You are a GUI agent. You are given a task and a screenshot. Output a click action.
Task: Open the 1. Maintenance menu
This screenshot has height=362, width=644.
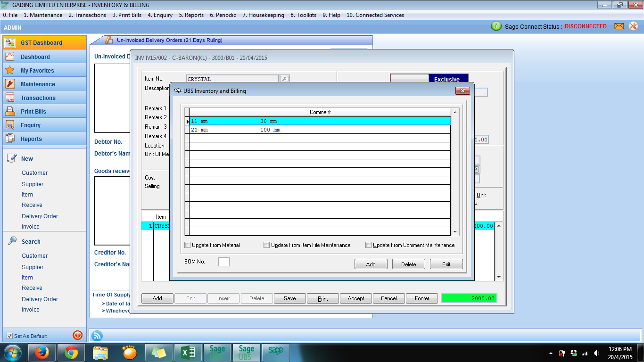(x=43, y=15)
